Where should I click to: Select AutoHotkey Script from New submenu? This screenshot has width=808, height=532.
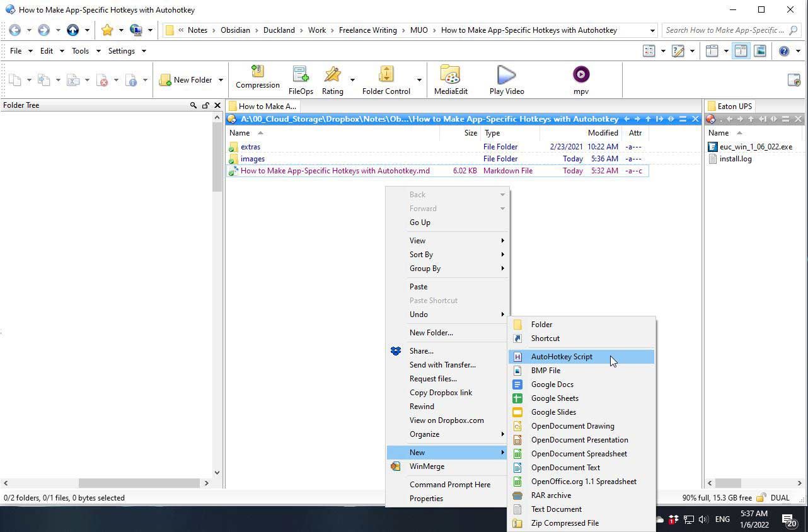coord(562,357)
